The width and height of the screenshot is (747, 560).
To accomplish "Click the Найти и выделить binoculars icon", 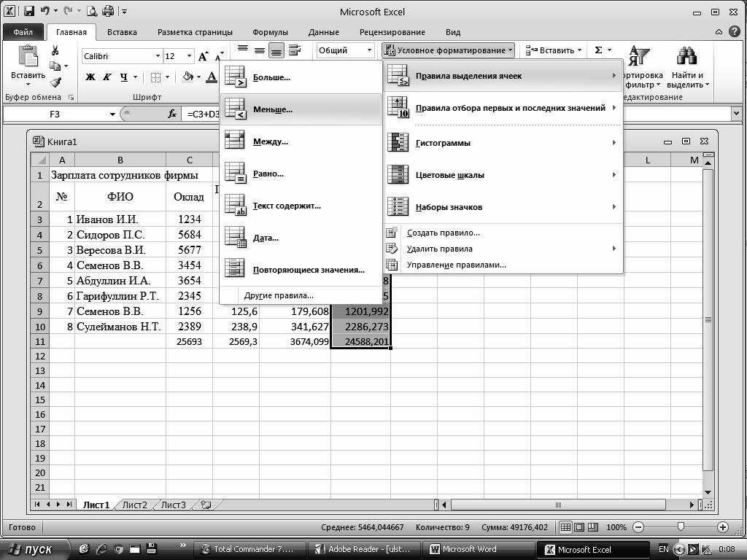I will 686,56.
